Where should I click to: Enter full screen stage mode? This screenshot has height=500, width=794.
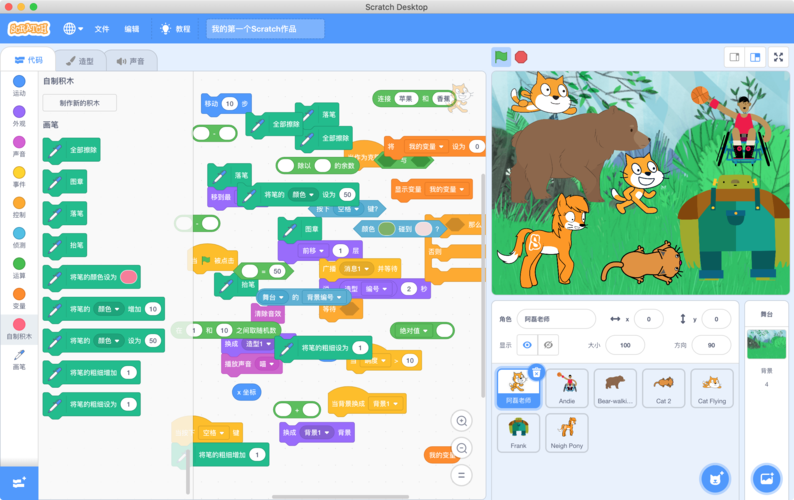point(778,57)
